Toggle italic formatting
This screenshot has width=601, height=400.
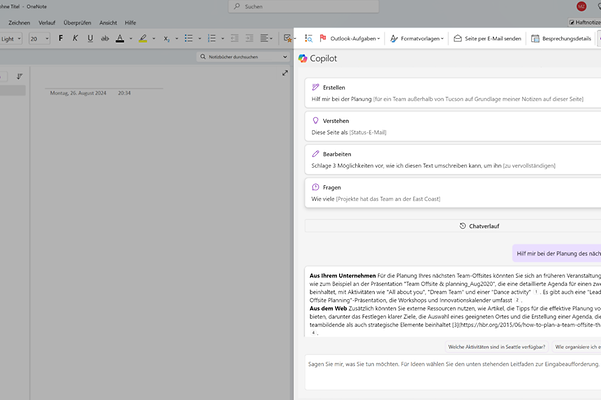(x=76, y=39)
